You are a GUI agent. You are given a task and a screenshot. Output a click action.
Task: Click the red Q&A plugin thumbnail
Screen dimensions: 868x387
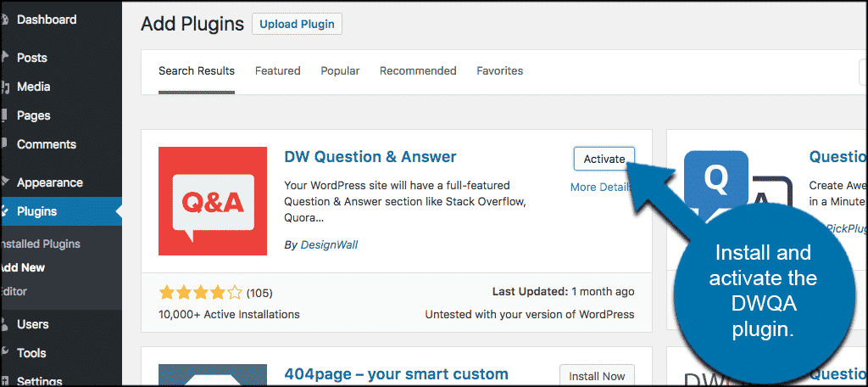click(213, 201)
